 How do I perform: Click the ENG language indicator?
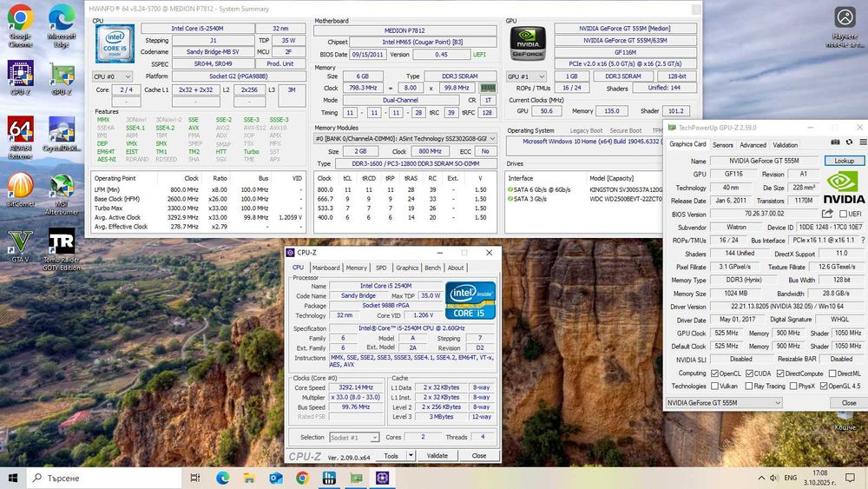pos(791,478)
